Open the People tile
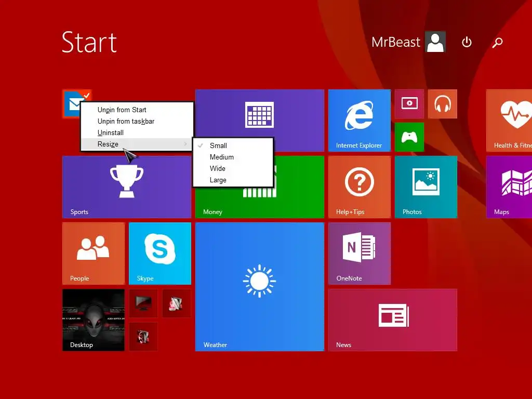This screenshot has width=532, height=399. [94, 254]
